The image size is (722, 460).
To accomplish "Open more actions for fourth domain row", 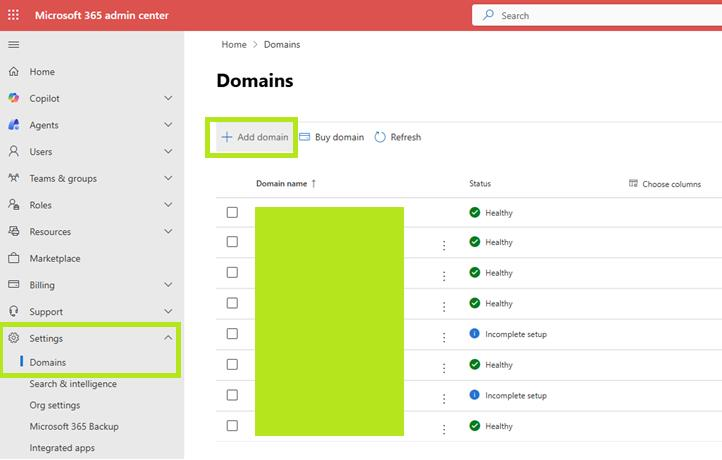I will click(444, 307).
